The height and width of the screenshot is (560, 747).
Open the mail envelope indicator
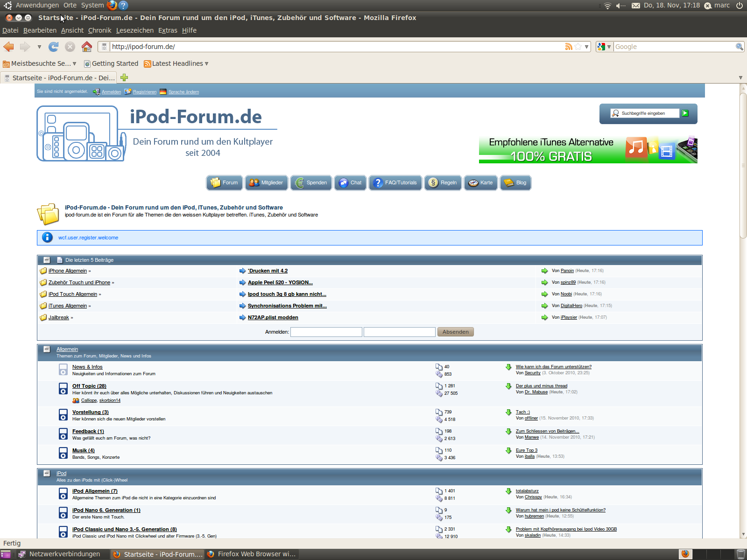tap(636, 6)
